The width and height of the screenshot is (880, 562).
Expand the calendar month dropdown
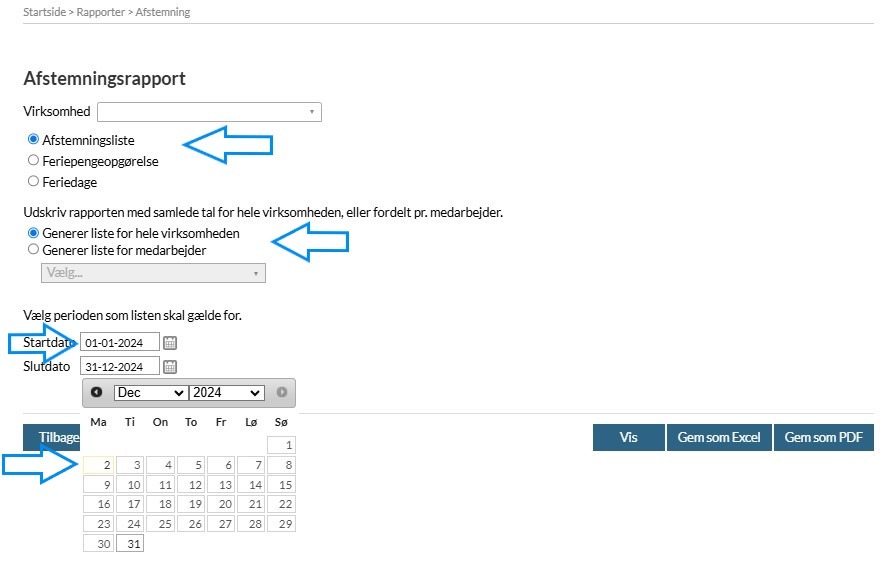[x=150, y=393]
